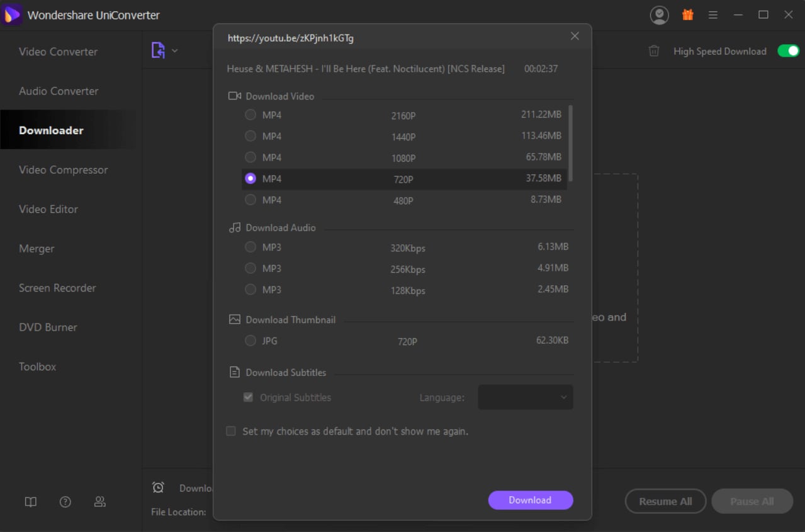Click the 65.78MB file size

click(x=544, y=157)
